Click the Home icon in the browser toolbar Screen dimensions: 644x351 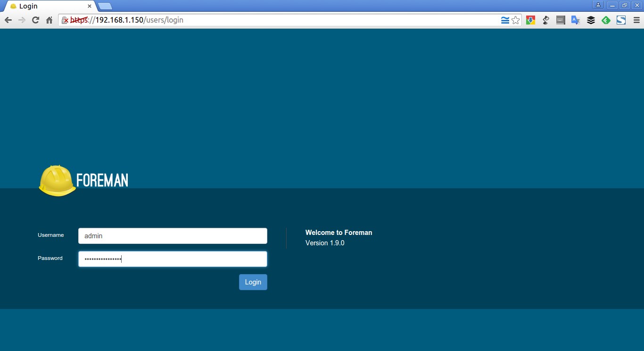click(49, 20)
